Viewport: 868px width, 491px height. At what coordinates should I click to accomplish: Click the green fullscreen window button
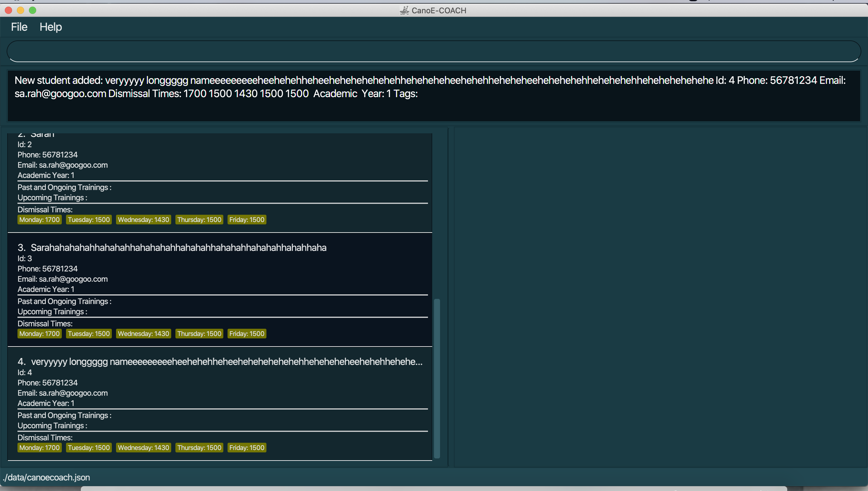coord(33,11)
